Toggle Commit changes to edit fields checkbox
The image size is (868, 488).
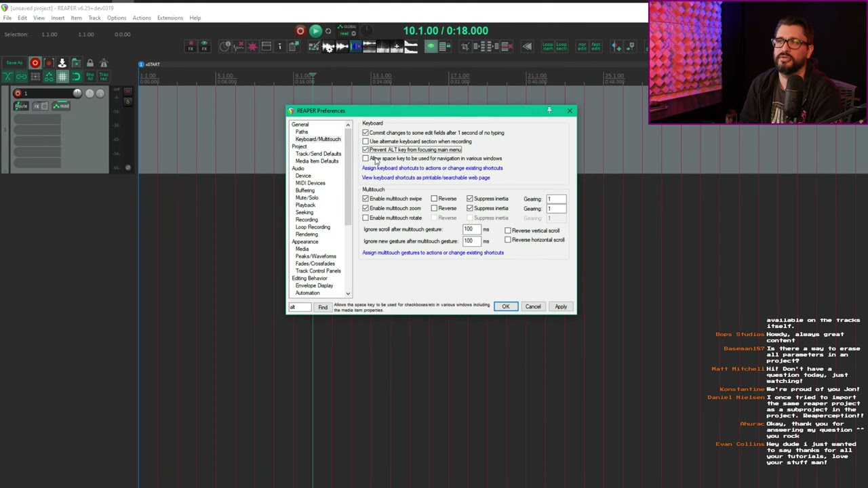[x=366, y=133]
